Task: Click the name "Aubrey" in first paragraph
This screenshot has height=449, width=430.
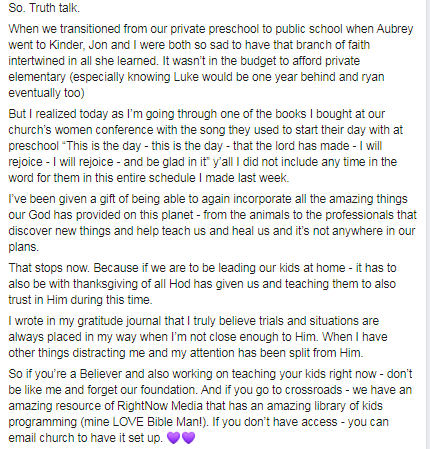Action: coord(395,29)
